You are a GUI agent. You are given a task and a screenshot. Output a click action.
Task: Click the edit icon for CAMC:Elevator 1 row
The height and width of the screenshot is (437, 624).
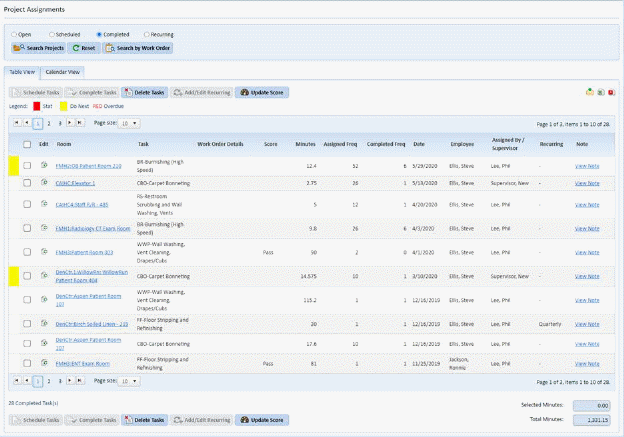(x=44, y=183)
